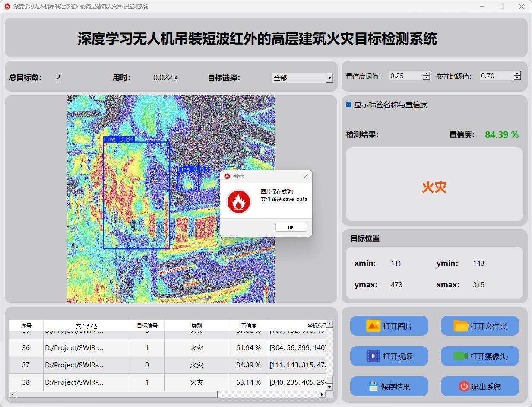This screenshot has height=407, width=532.
Task: Click the 文件路径 column header
Action: (x=86, y=326)
